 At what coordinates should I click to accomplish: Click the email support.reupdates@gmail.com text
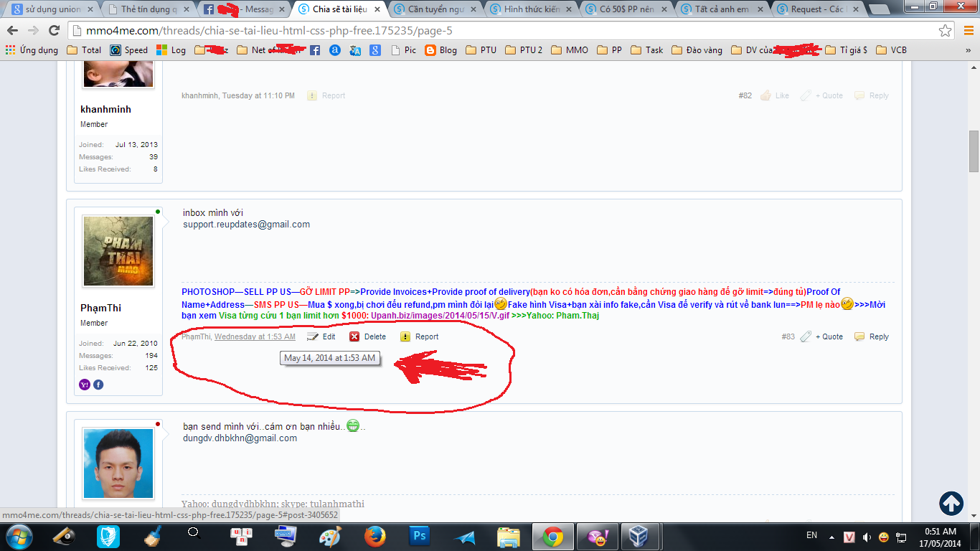click(246, 225)
